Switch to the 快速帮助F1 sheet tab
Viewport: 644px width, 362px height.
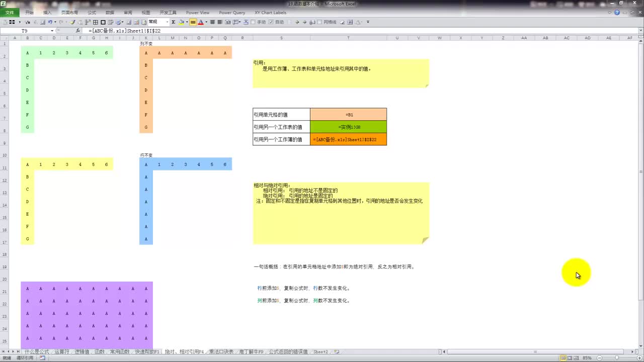coord(147,352)
